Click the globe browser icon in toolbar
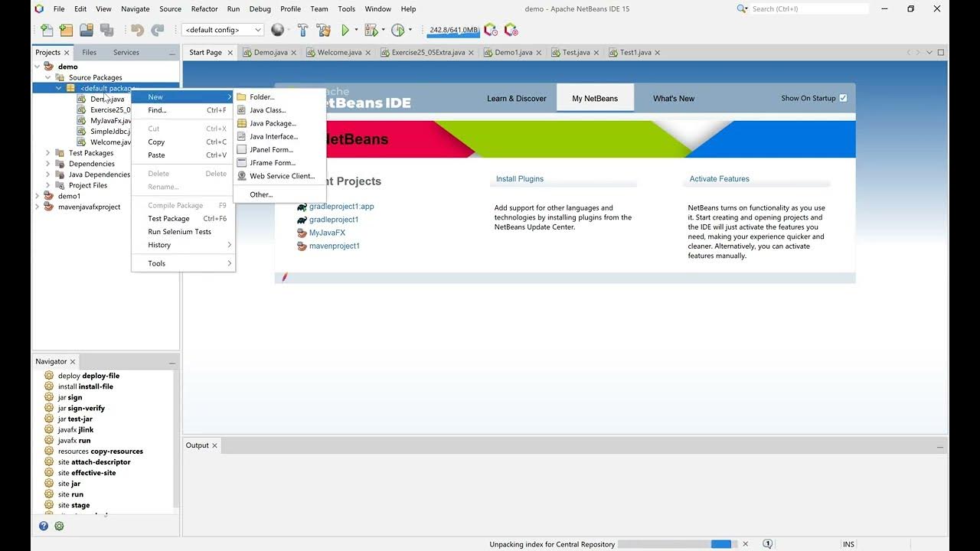980x551 pixels. tap(278, 30)
